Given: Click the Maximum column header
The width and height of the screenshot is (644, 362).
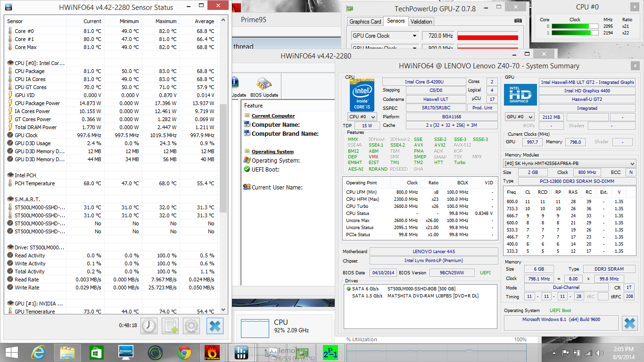Looking at the screenshot, I should click(x=161, y=21).
